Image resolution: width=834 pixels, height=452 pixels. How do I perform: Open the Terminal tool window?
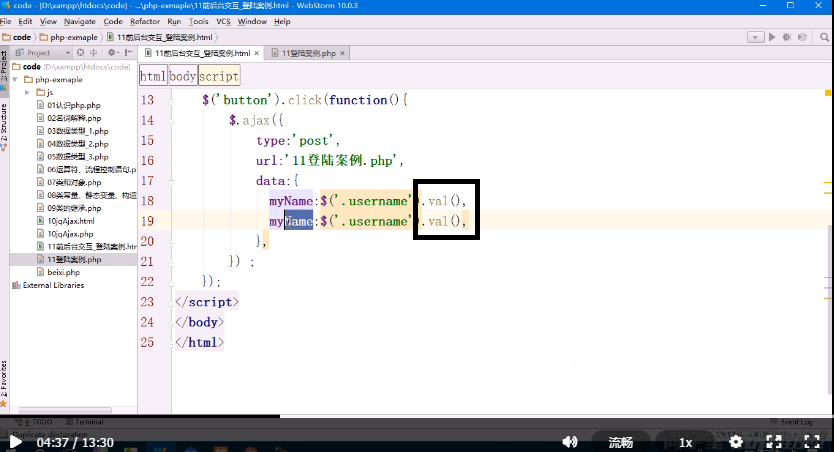(x=85, y=422)
